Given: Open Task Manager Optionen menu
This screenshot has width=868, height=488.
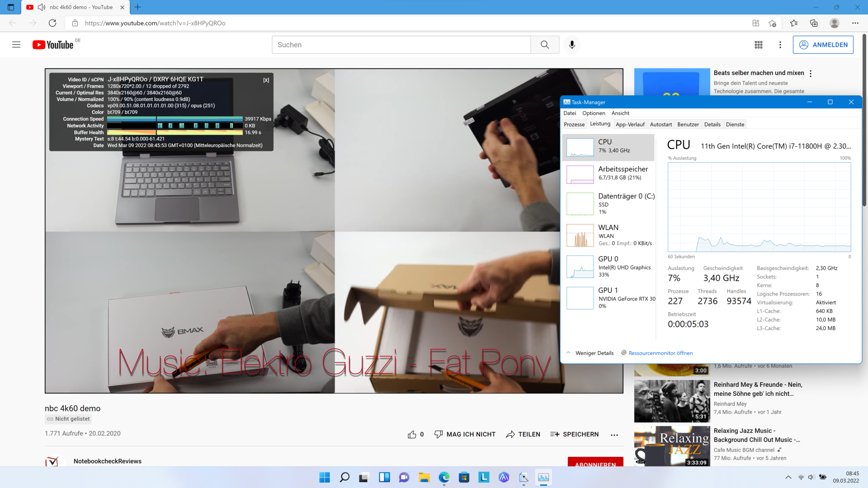Looking at the screenshot, I should point(594,113).
